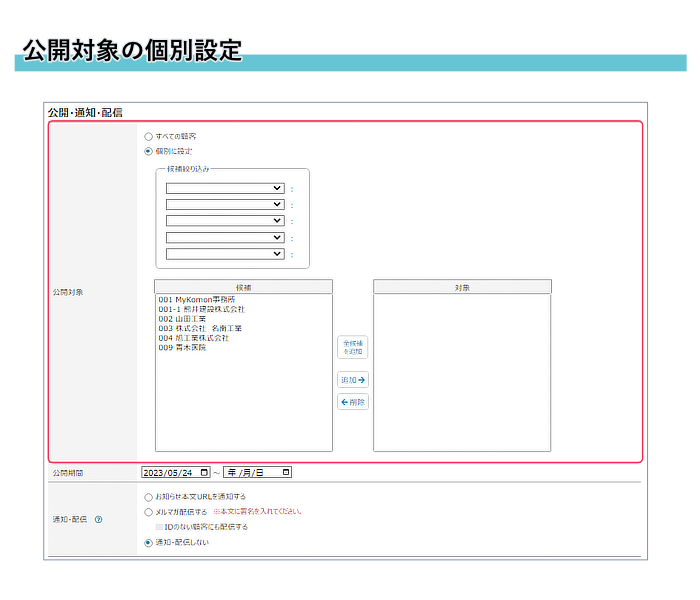The width and height of the screenshot is (700, 600).
Task: Select 001 MyKomon事務所 in candidate list
Action: tap(196, 300)
